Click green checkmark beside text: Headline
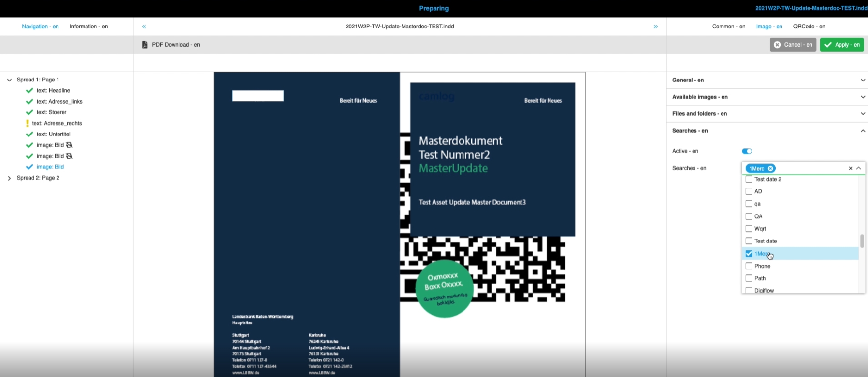The image size is (868, 377). 29,90
